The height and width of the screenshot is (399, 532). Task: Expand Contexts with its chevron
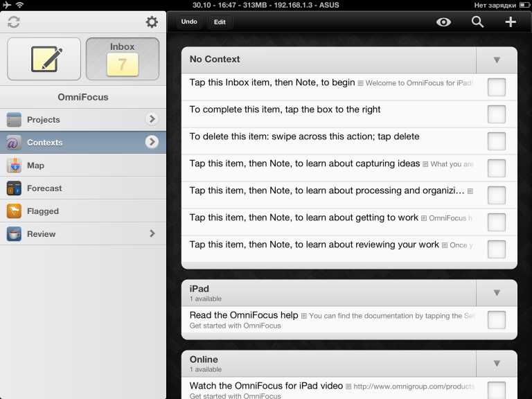(x=152, y=142)
